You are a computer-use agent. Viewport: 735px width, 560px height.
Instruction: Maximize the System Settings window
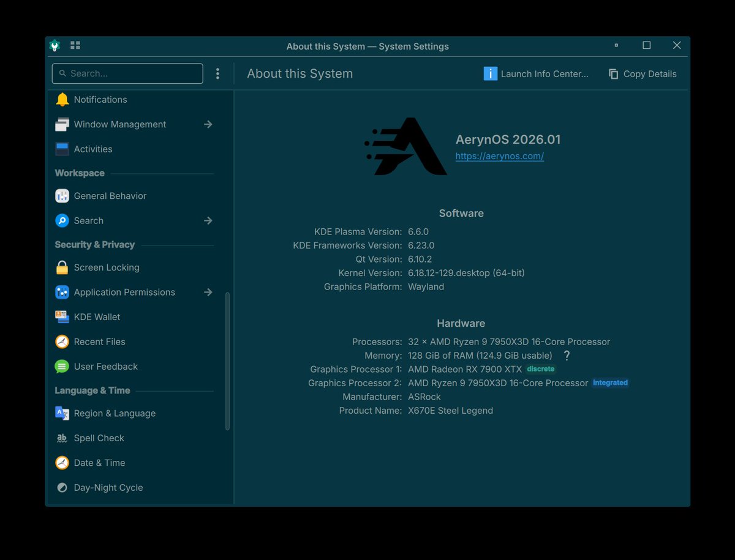pos(646,45)
